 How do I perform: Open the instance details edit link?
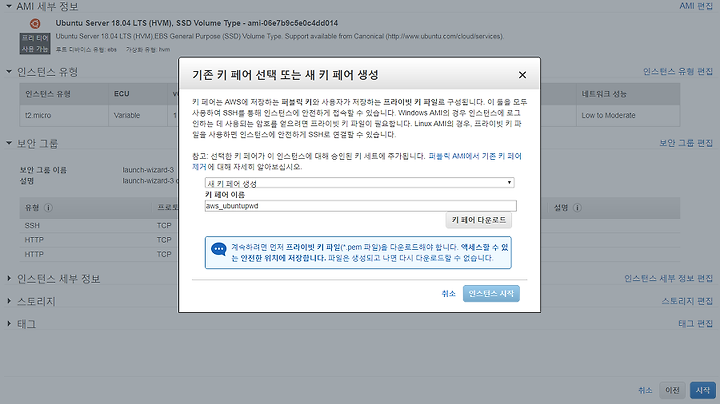coord(669,279)
